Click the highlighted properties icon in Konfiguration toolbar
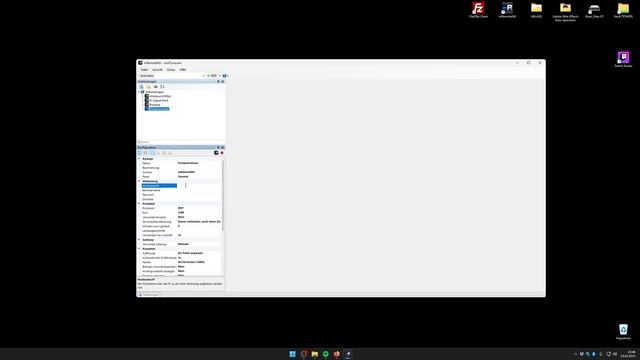Image resolution: width=640 pixels, height=360 pixels. (x=153, y=153)
